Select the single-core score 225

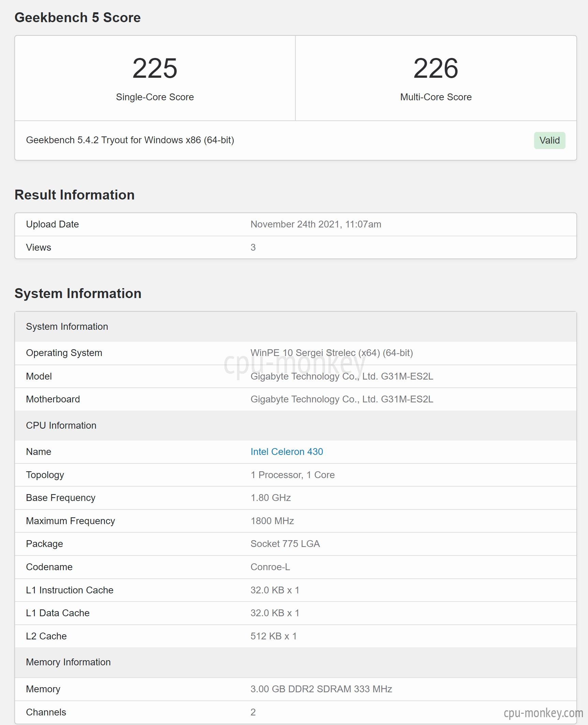pyautogui.click(x=155, y=68)
